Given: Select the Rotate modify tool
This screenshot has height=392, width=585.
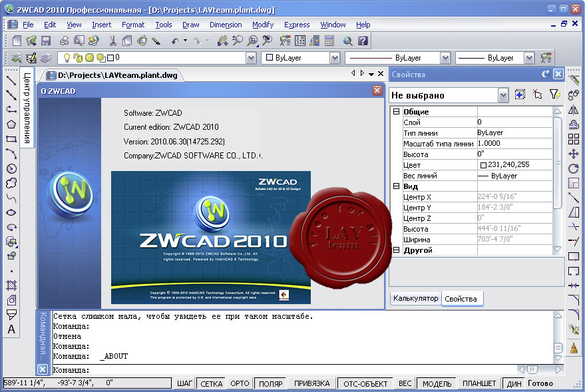Looking at the screenshot, I should [574, 168].
